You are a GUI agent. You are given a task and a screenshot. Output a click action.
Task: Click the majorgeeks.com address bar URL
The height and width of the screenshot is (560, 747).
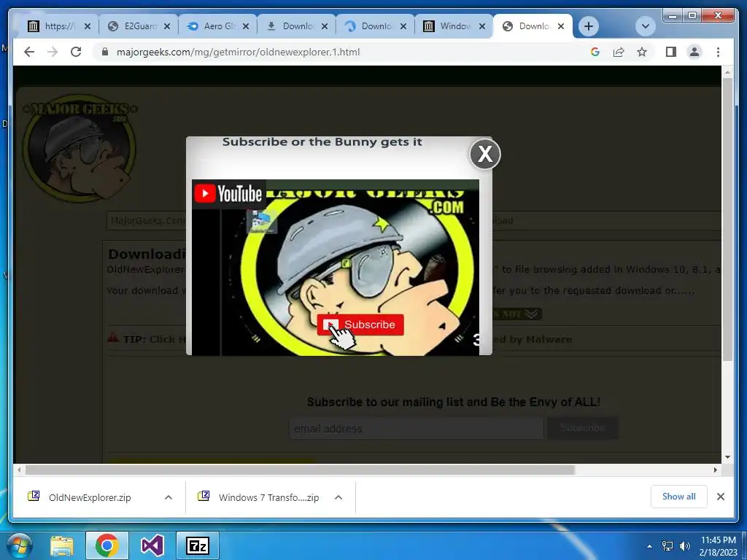(x=238, y=52)
